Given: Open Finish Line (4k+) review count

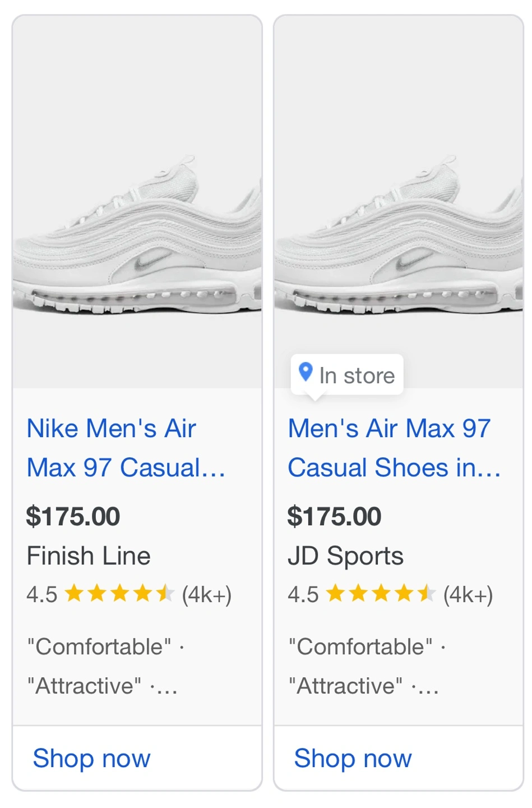Looking at the screenshot, I should coord(206,594).
